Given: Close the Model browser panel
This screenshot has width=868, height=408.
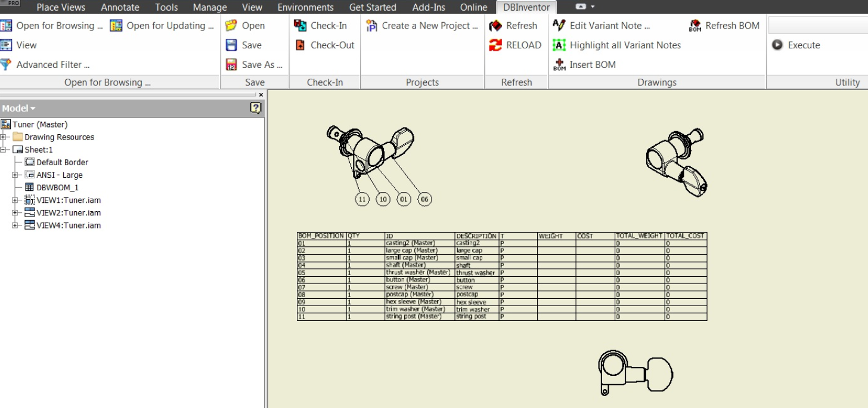Looking at the screenshot, I should [261, 95].
